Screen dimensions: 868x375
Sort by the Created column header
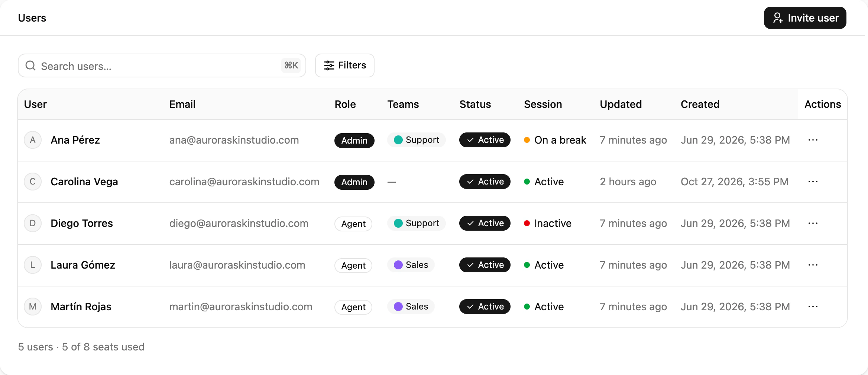pyautogui.click(x=700, y=104)
